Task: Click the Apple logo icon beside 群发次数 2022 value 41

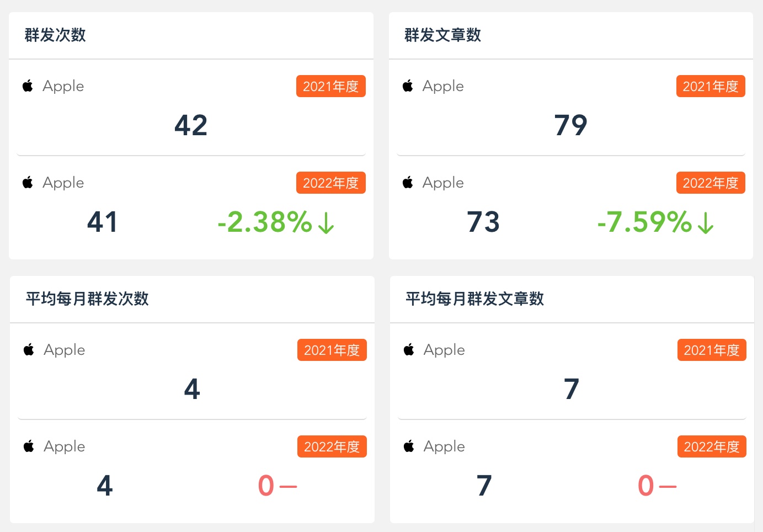Action: point(28,182)
